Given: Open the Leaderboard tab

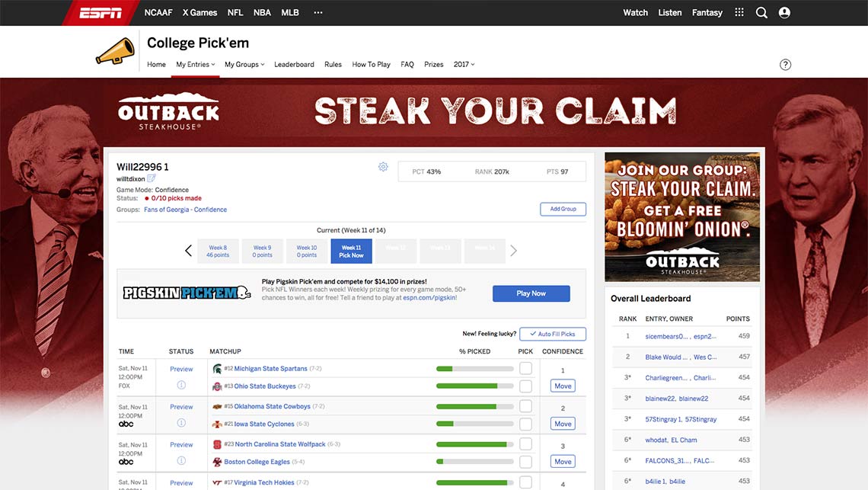Looking at the screenshot, I should pos(294,64).
